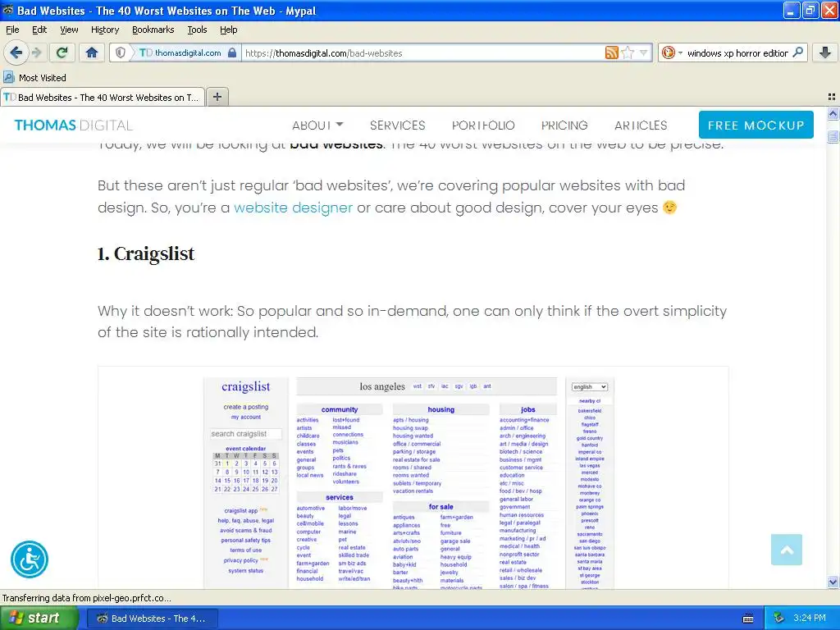The width and height of the screenshot is (840, 630).
Task: Open the PRICING nav link
Action: (564, 126)
